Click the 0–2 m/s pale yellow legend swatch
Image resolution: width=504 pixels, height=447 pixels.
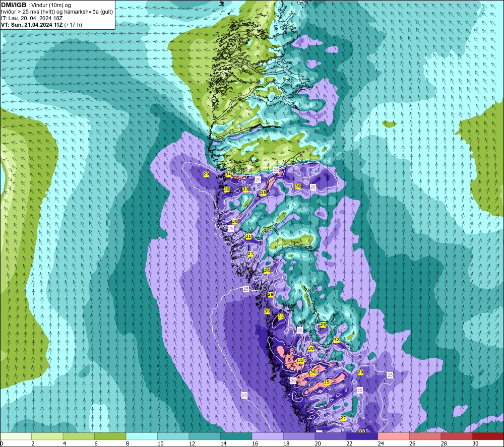click(x=16, y=436)
